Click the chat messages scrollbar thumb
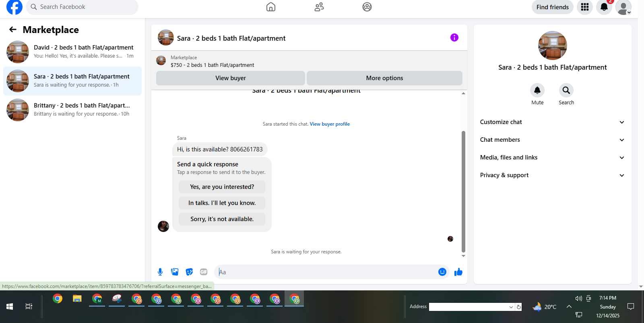644x323 pixels. click(463, 191)
